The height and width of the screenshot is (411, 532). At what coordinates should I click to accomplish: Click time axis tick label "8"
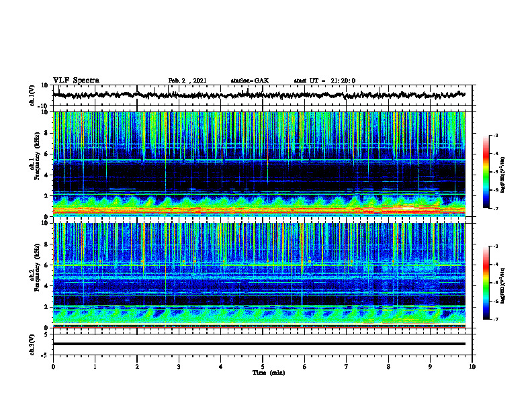388,367
